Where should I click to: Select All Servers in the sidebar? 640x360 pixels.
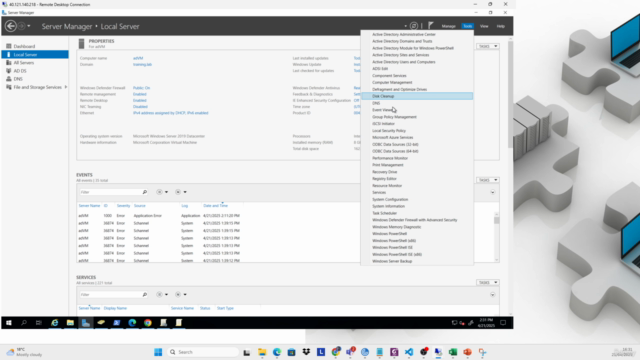click(x=24, y=62)
